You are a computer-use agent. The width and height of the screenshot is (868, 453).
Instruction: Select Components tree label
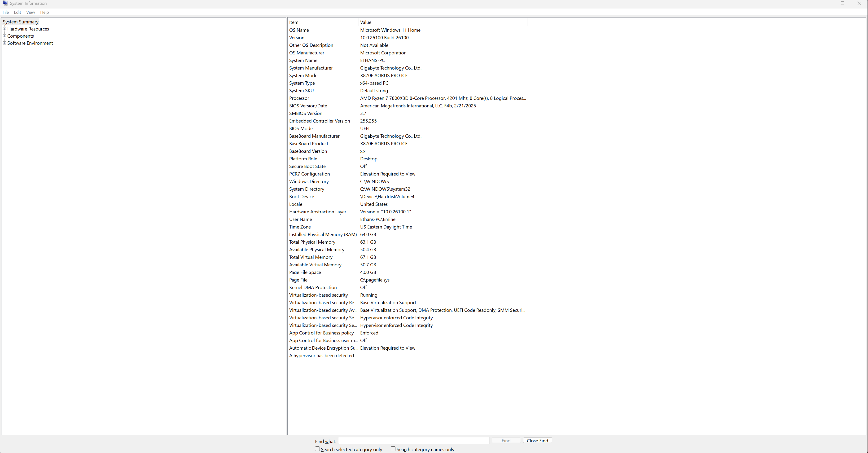21,36
